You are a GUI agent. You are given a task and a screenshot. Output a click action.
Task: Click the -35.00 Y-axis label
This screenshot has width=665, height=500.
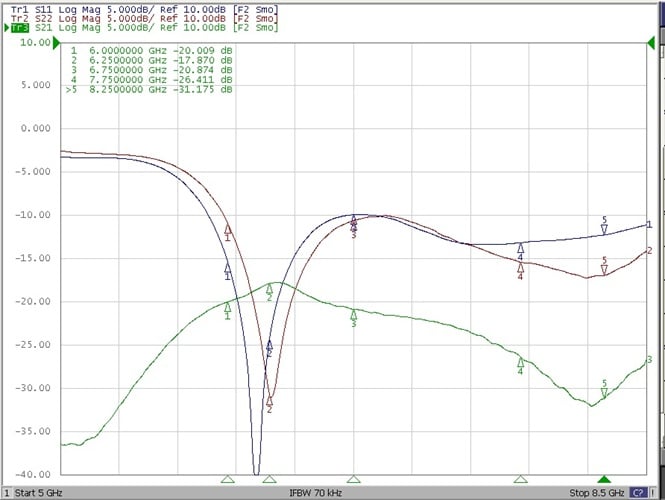33,431
